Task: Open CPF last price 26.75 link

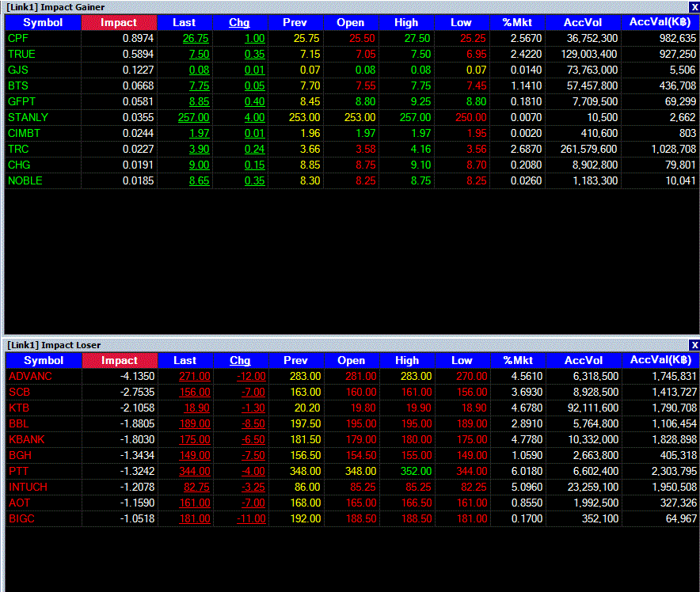Action: 196,38
